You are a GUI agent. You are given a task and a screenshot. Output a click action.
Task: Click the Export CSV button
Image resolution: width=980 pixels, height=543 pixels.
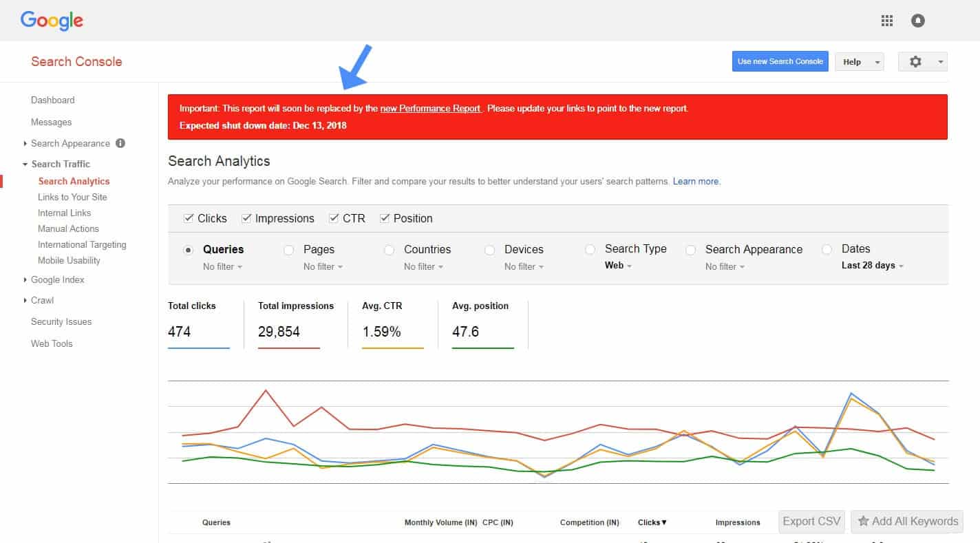[812, 521]
